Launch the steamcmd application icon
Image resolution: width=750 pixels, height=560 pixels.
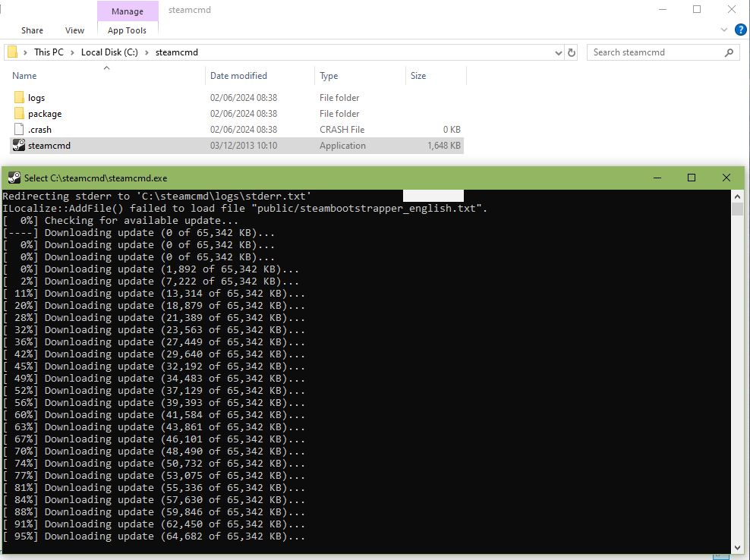point(17,145)
